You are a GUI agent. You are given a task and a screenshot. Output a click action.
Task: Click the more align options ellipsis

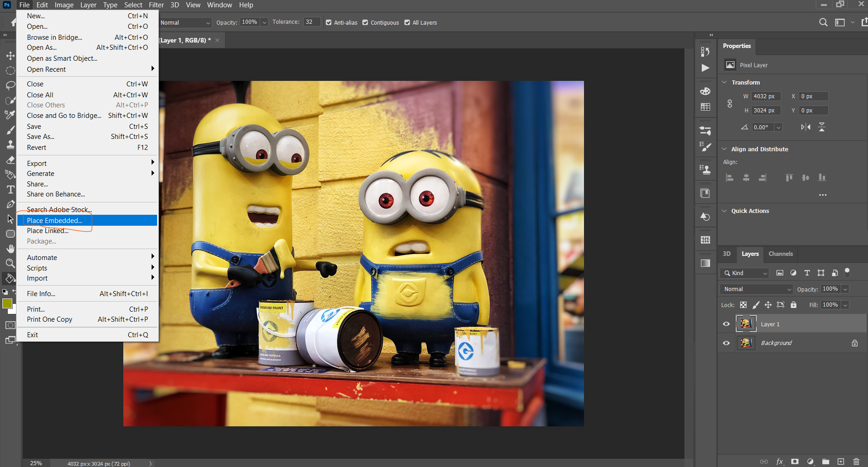[823, 195]
